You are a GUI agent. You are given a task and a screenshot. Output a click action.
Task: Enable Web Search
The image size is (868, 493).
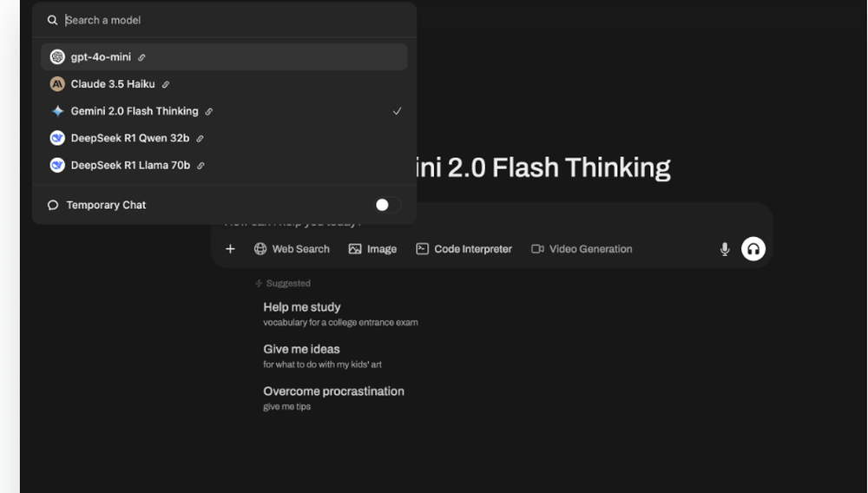[x=292, y=249]
